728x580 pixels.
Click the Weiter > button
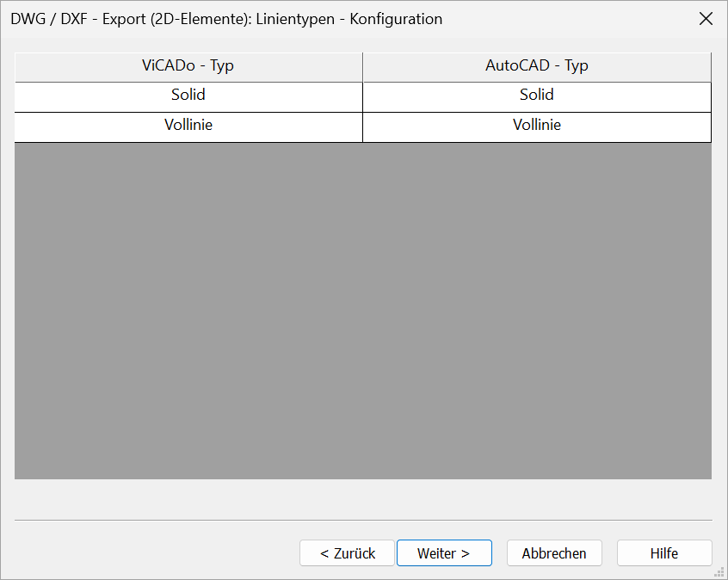click(444, 552)
